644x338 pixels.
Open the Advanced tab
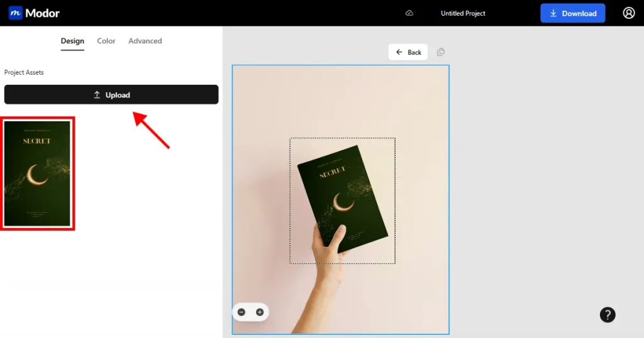click(145, 41)
